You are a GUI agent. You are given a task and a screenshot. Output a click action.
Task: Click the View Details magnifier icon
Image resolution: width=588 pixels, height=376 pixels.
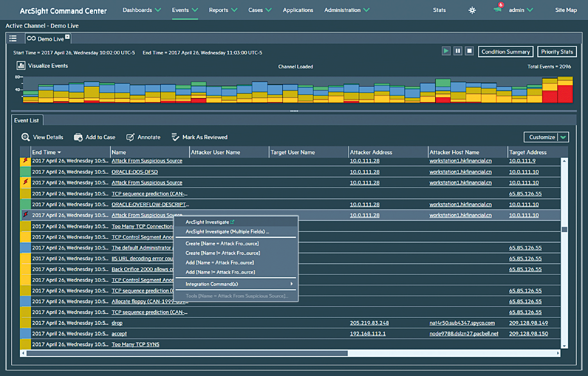tap(26, 137)
